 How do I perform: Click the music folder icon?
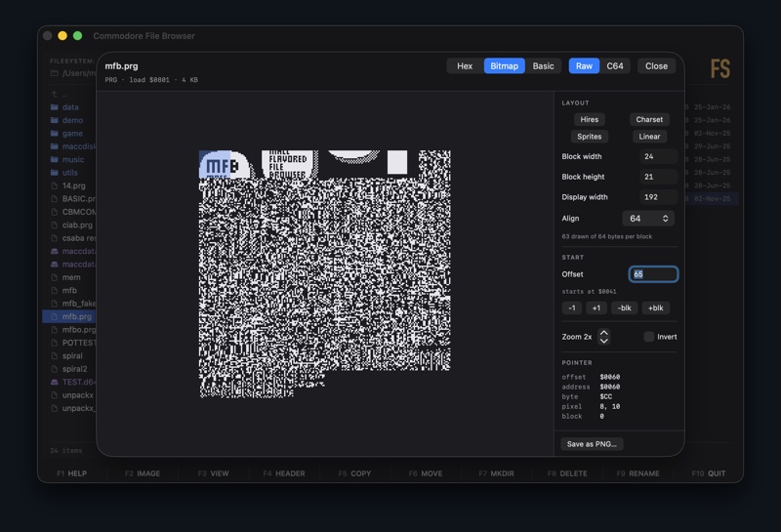tap(55, 159)
